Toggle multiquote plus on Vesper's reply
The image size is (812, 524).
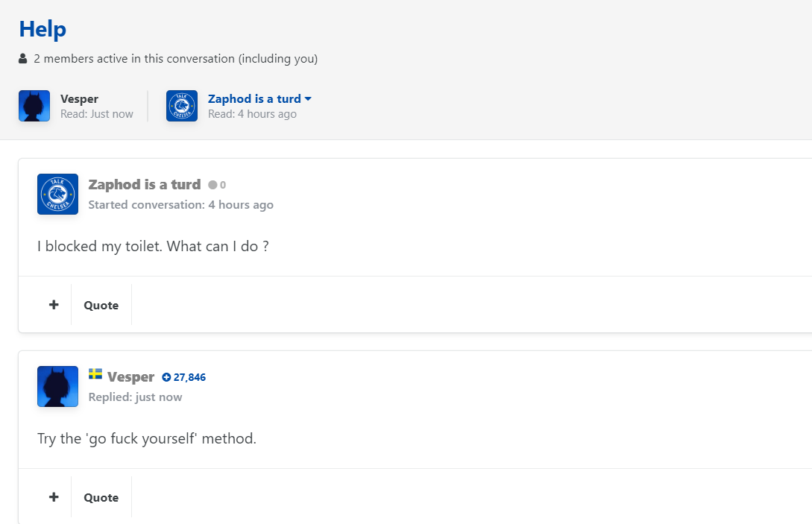[54, 497]
